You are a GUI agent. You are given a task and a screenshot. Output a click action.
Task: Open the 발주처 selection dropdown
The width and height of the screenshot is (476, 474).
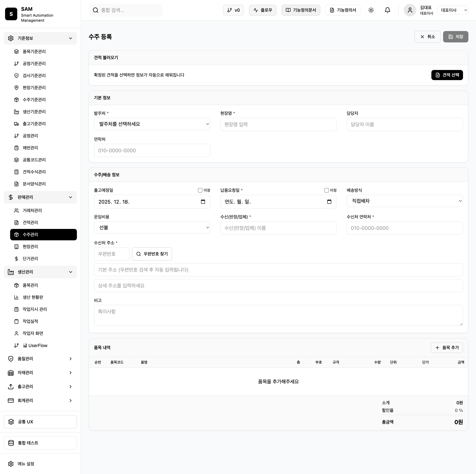(152, 124)
